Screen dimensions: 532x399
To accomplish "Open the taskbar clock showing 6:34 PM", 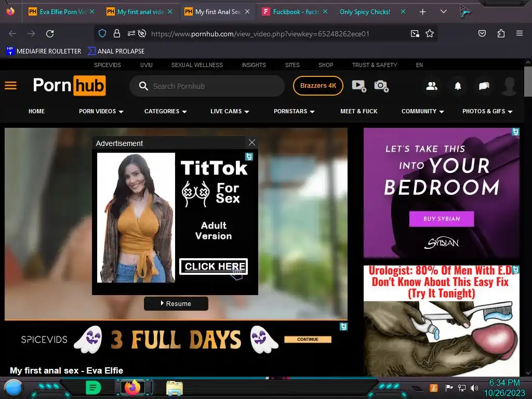I will point(504,388).
